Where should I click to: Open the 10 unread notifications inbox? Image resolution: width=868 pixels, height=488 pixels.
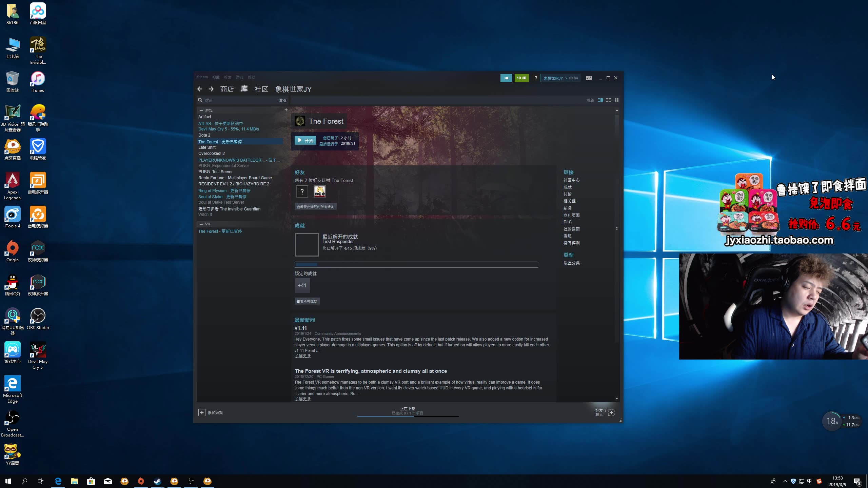click(x=521, y=78)
